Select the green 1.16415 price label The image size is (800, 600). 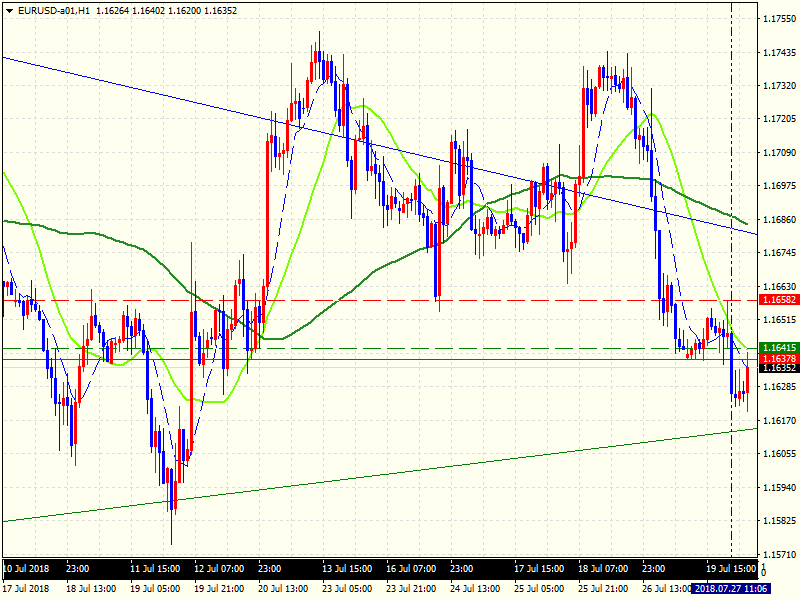pyautogui.click(x=779, y=348)
